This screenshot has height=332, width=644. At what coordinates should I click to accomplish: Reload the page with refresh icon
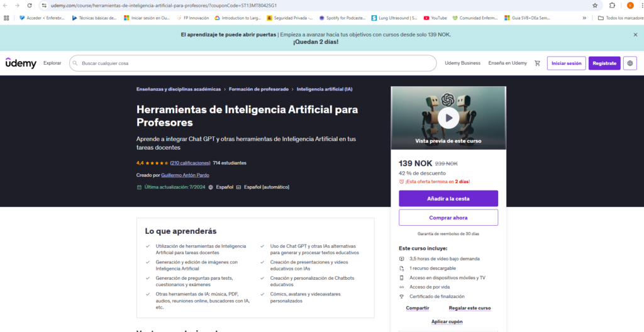point(30,5)
